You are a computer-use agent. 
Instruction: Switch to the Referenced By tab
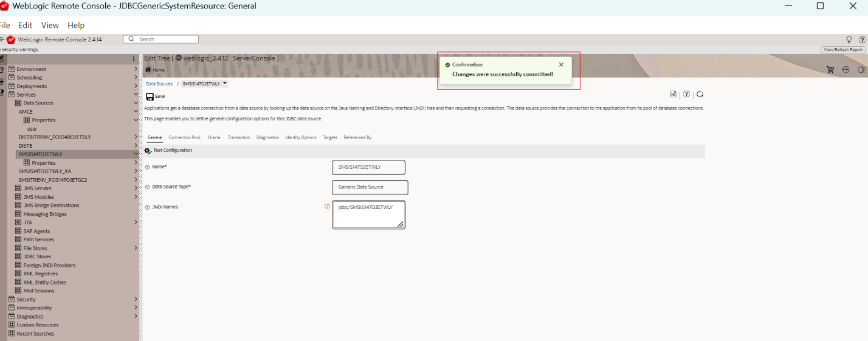click(357, 137)
